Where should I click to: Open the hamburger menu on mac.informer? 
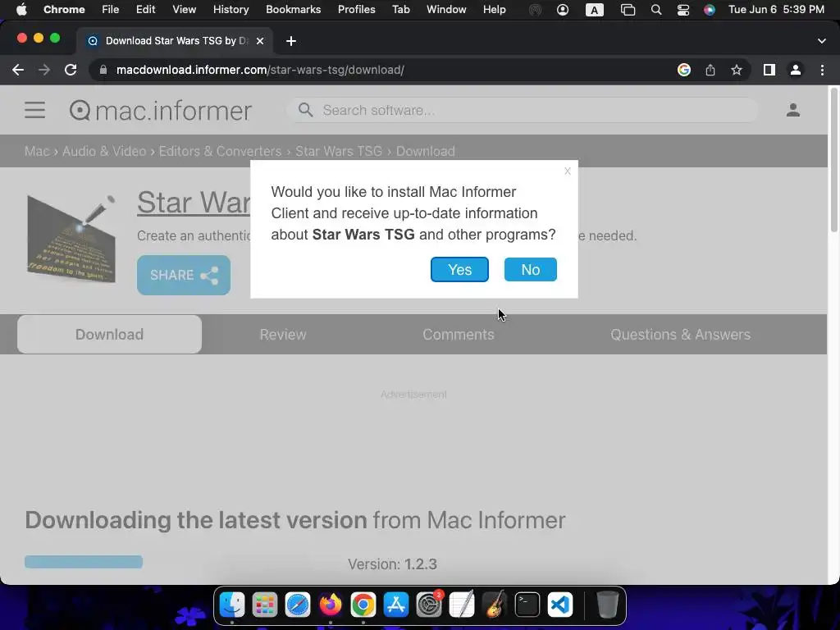[x=34, y=111]
